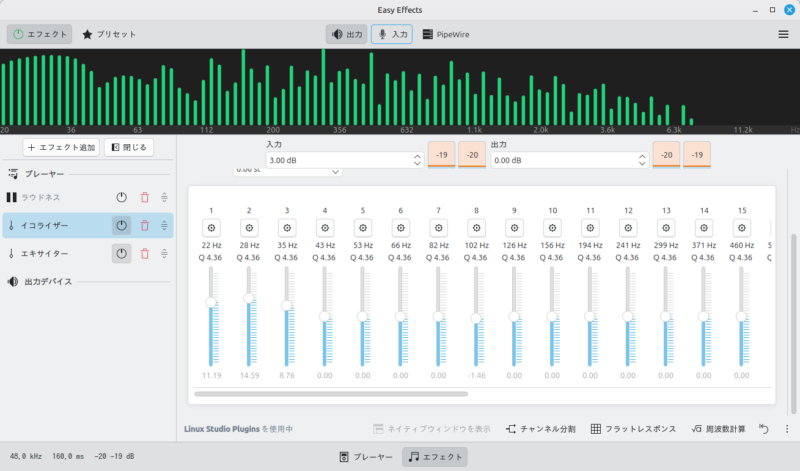Viewport: 800px width, 471px height.
Task: Toggle power button for ラウドネス effect
Action: point(121,198)
